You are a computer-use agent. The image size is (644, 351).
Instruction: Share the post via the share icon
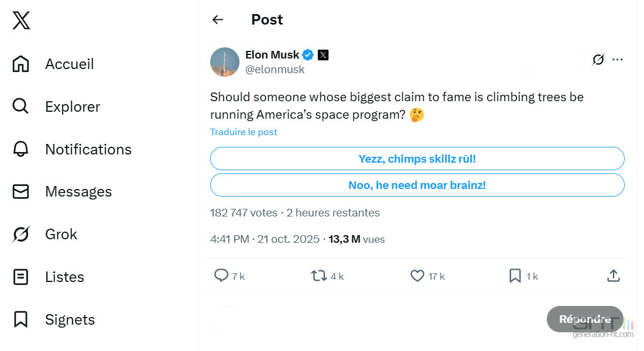[x=613, y=276]
